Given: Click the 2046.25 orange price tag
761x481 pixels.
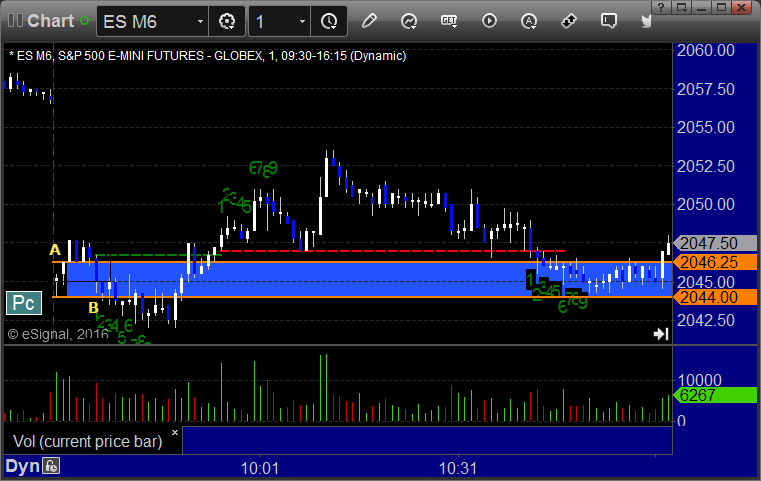Looking at the screenshot, I should (x=714, y=262).
